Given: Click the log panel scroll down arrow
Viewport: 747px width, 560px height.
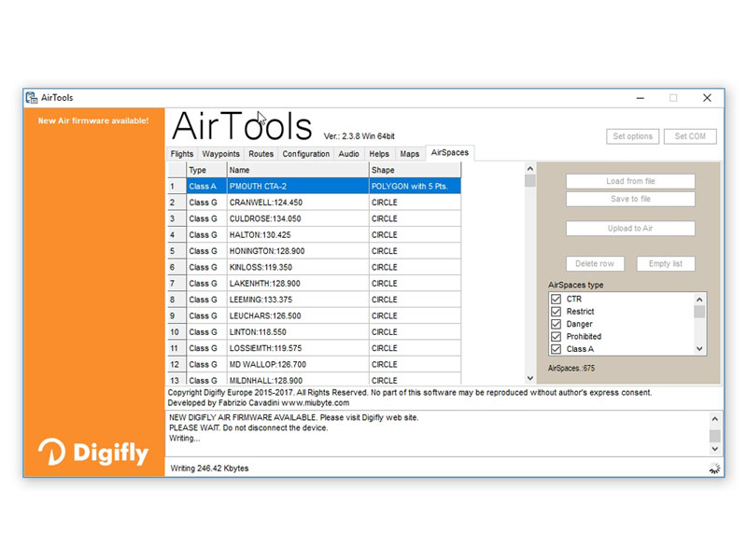Looking at the screenshot, I should point(714,449).
